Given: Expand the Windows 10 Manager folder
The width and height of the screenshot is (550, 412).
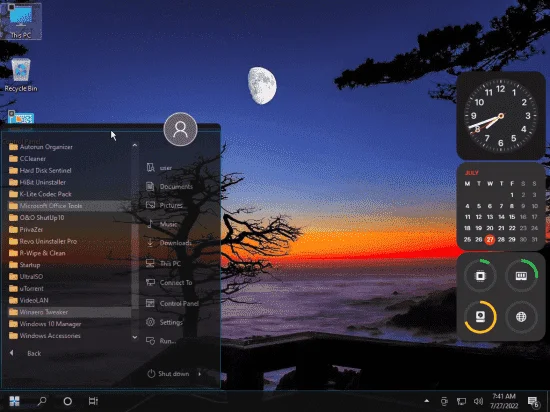Looking at the screenshot, I should [x=69, y=324].
